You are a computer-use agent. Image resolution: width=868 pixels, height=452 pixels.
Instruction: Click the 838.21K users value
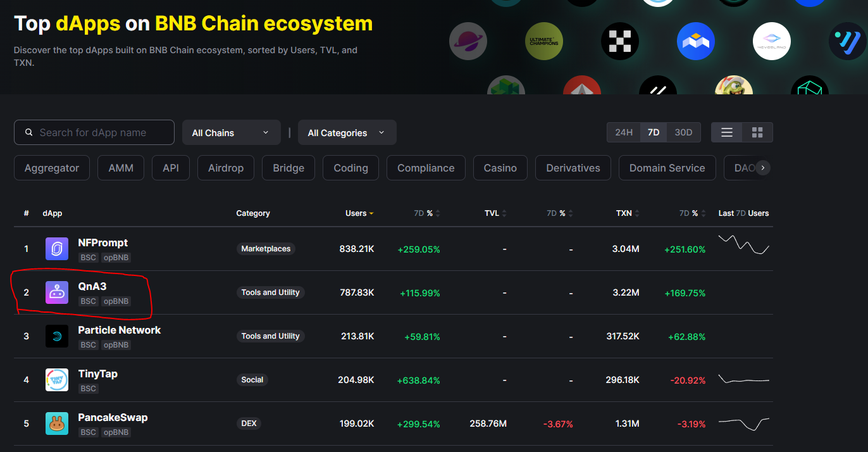point(357,249)
